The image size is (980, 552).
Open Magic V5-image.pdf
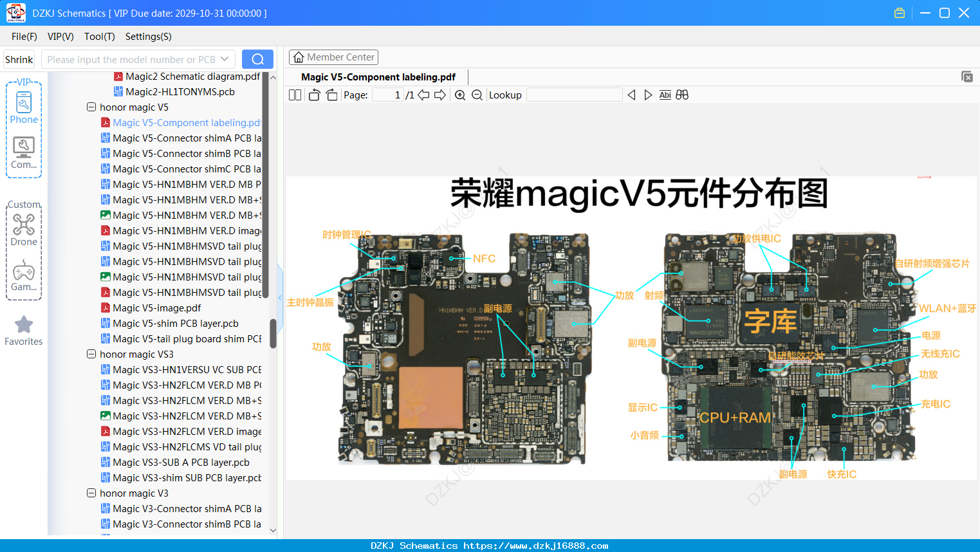click(151, 308)
